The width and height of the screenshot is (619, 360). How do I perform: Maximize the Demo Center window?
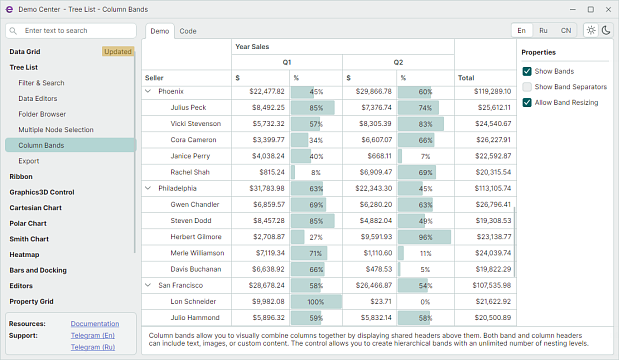click(x=591, y=9)
